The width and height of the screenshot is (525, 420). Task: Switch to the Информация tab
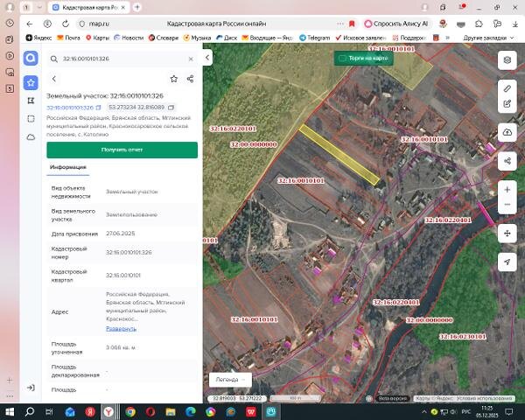point(68,167)
